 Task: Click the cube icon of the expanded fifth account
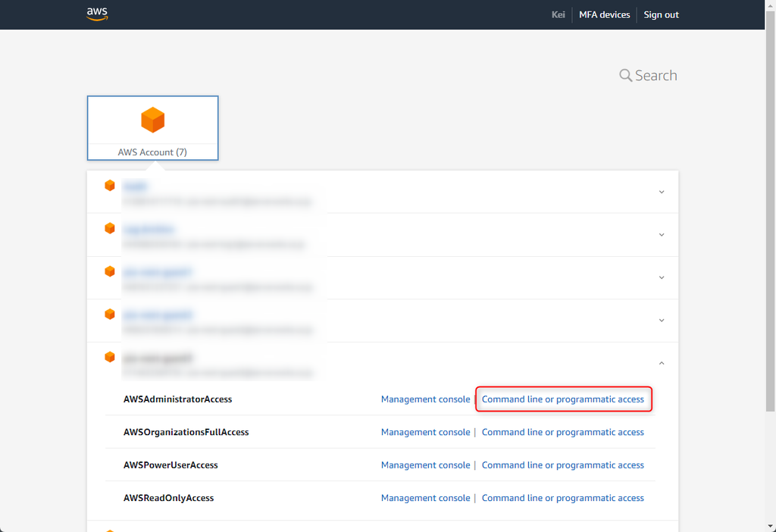tap(110, 357)
